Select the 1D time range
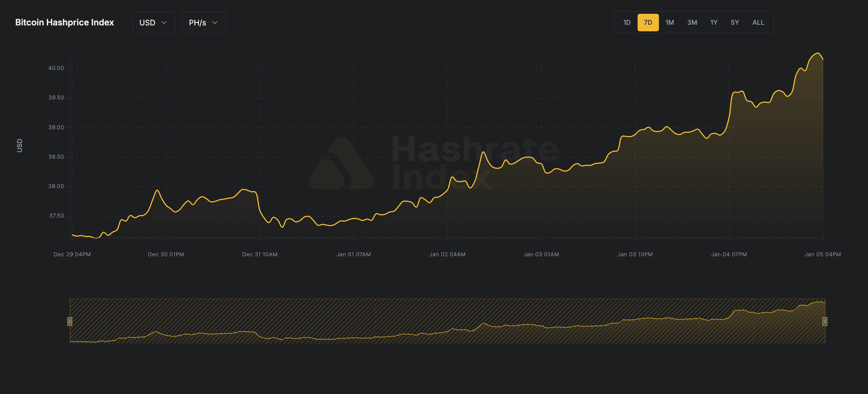Screen dimensions: 868x394 (626, 22)
